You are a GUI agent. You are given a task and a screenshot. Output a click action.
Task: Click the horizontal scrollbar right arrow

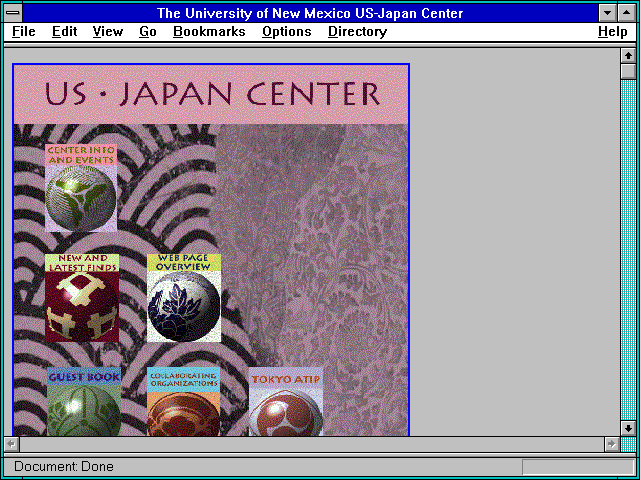pos(612,444)
